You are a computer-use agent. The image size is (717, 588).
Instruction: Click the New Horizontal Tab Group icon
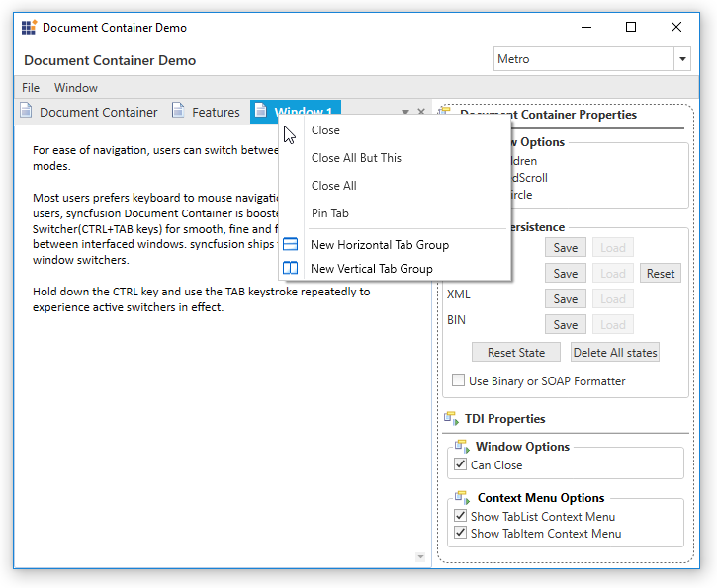click(x=291, y=244)
